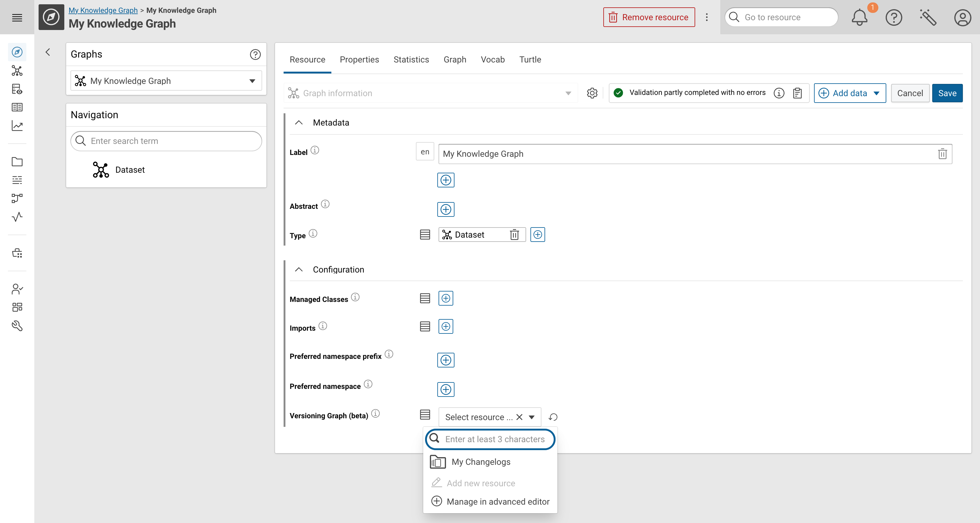Open the line chart analytics sidebar icon

pos(17,126)
